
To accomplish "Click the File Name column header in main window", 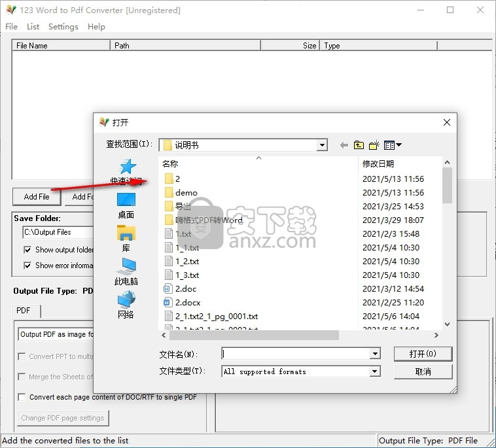I will 61,46.
